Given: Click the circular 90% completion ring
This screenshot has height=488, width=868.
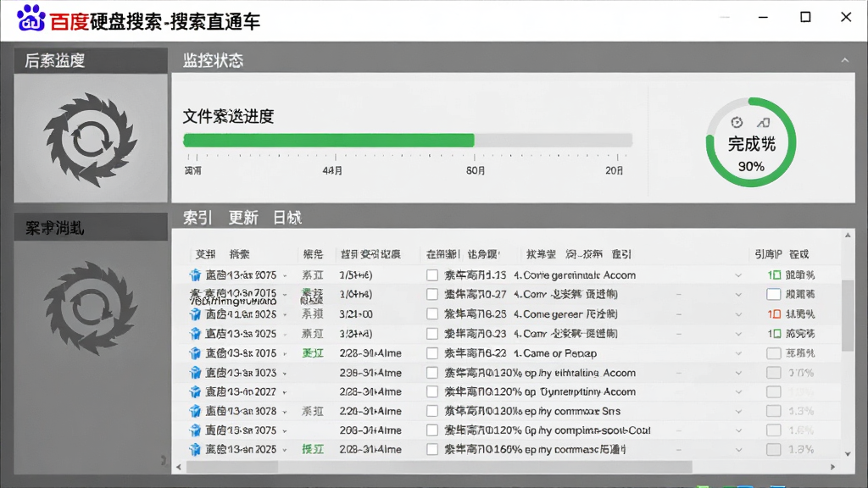Looking at the screenshot, I should tap(751, 142).
